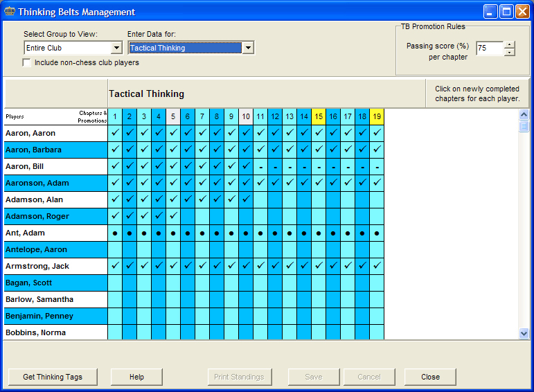Mark chapter 3 complete for Benjamin, Penney
The image size is (534, 392).
click(x=144, y=316)
